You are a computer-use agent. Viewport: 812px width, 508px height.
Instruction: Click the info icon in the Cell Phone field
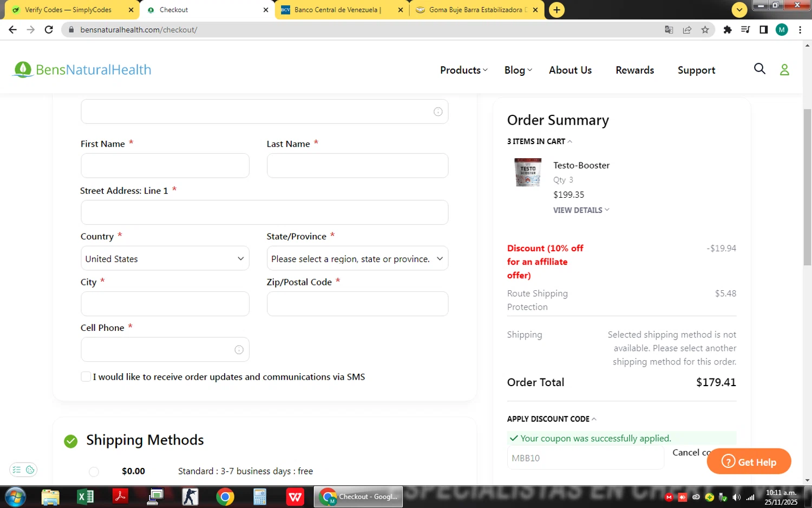tap(239, 350)
